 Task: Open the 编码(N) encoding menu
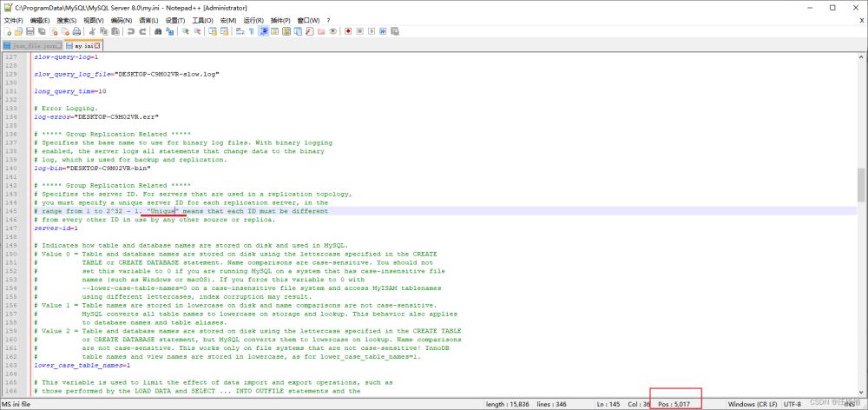pos(122,20)
